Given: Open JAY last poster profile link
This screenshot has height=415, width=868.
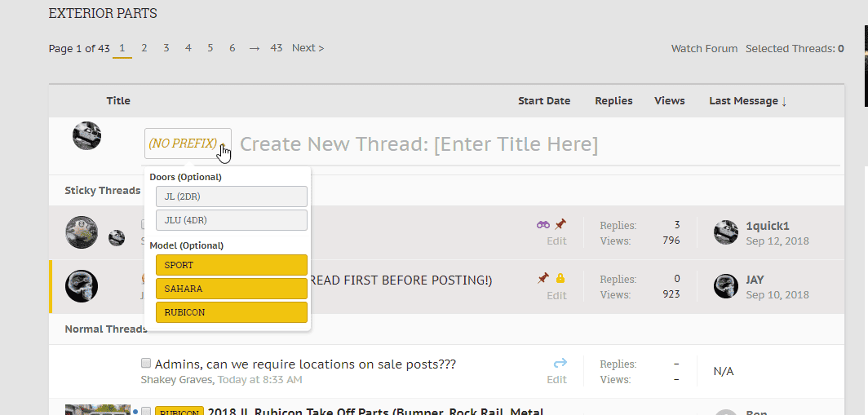Looking at the screenshot, I should [x=755, y=280].
